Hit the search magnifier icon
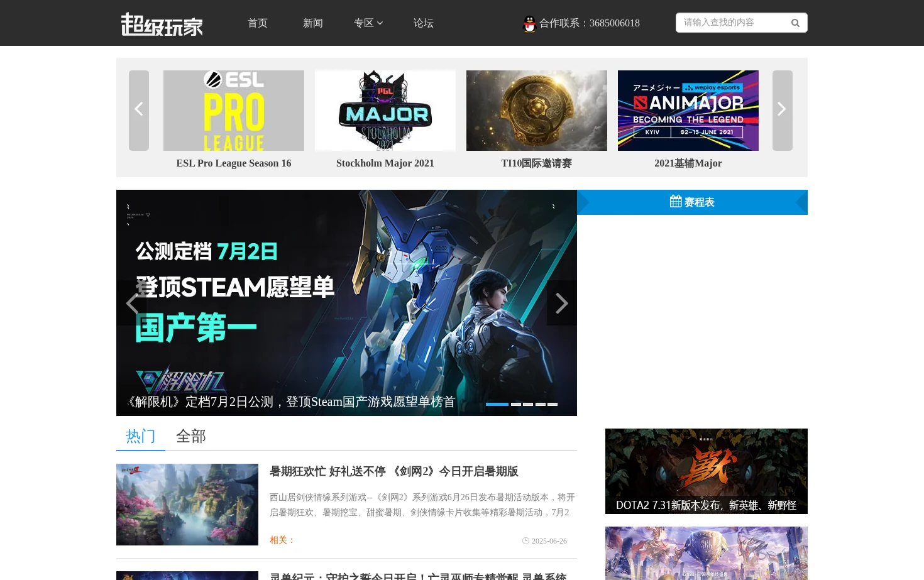 795,23
